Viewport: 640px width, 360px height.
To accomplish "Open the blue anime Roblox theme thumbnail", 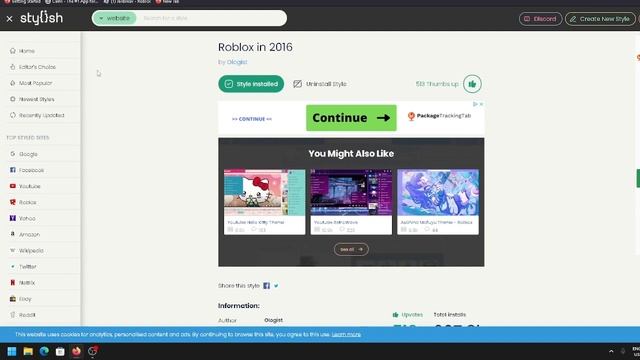I will [438, 192].
